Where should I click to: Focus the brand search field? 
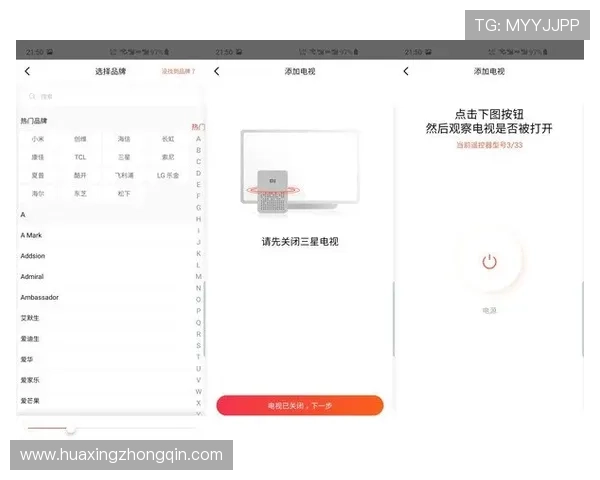(111, 96)
